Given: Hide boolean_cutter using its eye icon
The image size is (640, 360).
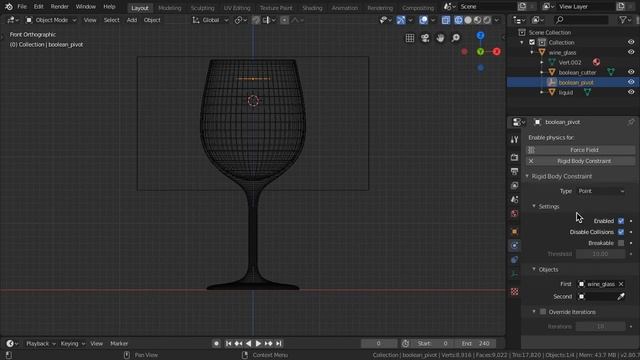Looking at the screenshot, I should (631, 72).
